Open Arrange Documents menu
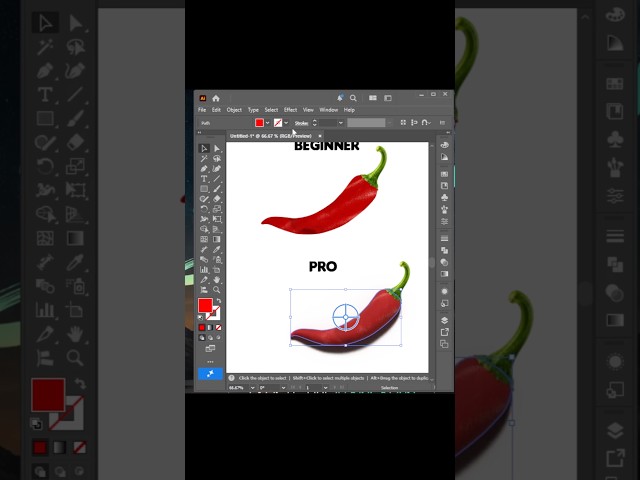640x480 pixels. click(x=373, y=98)
